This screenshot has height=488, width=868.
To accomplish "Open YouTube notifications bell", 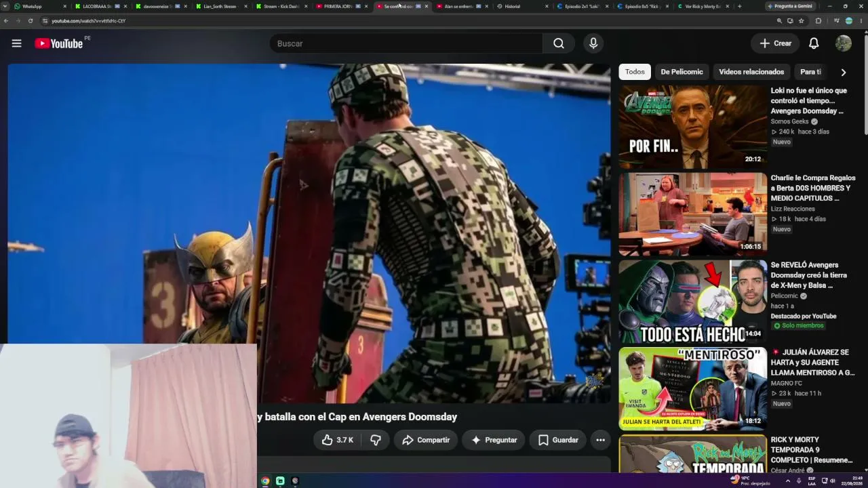I will [x=814, y=43].
